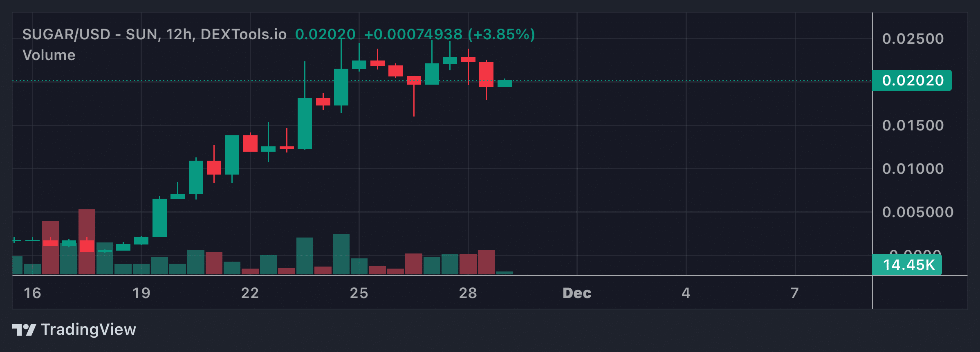Open the TradingView text link
Image resolution: width=980 pixels, height=352 pixels.
(89, 330)
